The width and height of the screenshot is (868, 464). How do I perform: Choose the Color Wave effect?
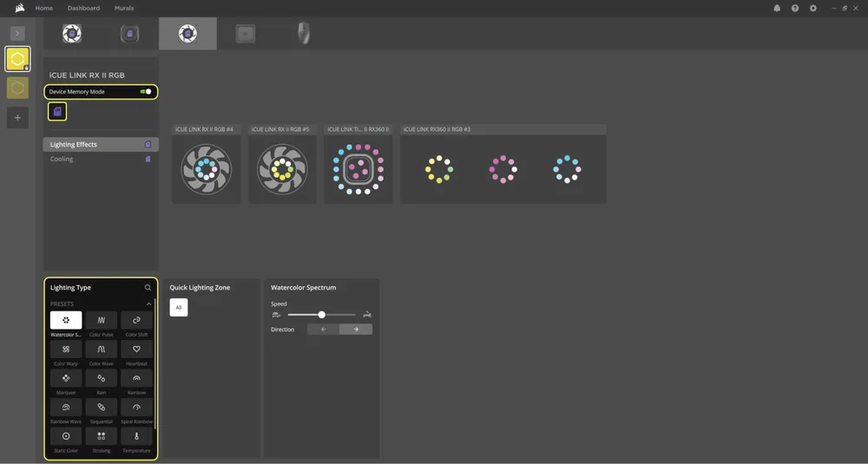(102, 349)
